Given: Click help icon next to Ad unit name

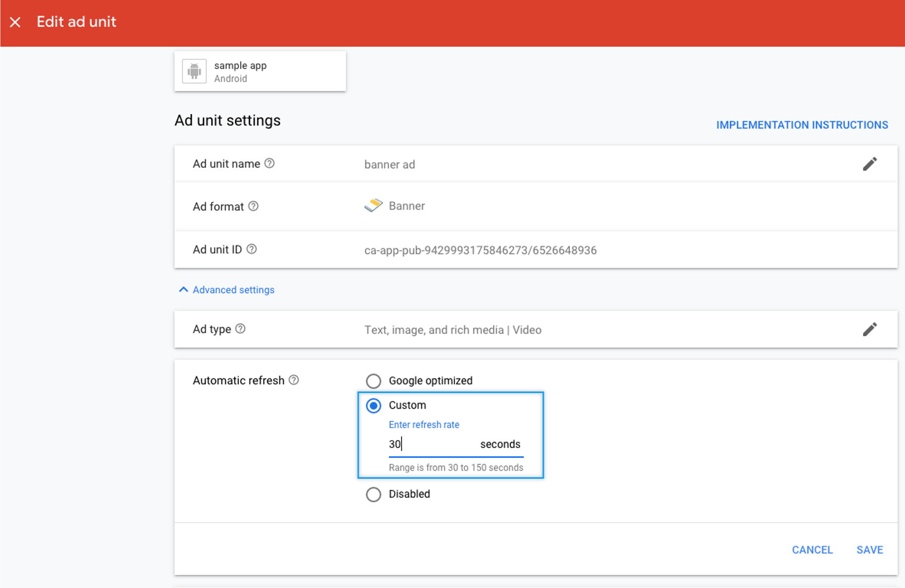Looking at the screenshot, I should [269, 164].
